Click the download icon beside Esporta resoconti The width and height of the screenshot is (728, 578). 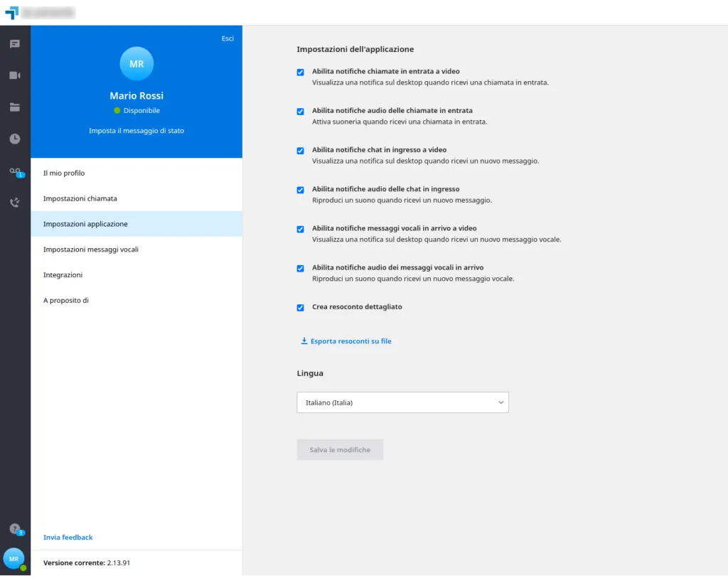[304, 341]
